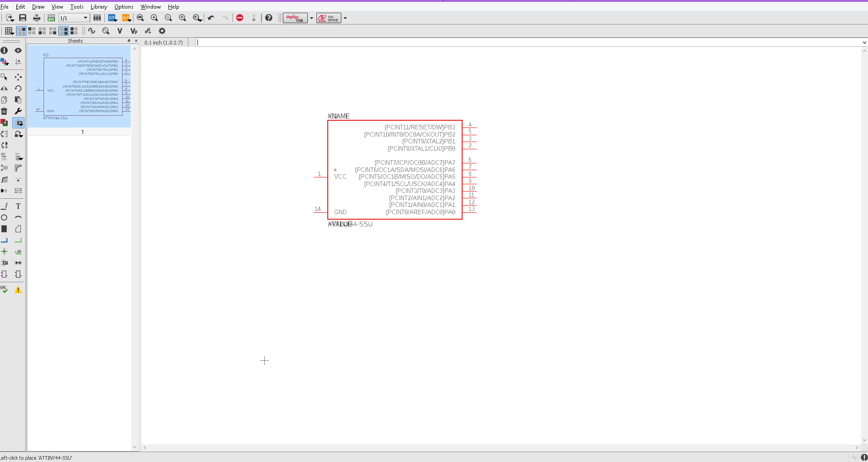Open the Library menu
This screenshot has width=868, height=462.
coord(99,7)
